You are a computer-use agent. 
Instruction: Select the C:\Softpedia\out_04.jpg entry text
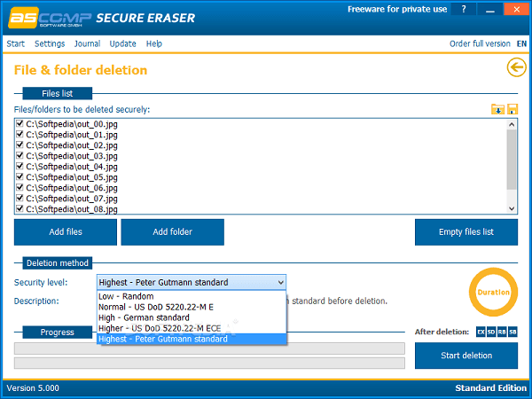click(72, 167)
